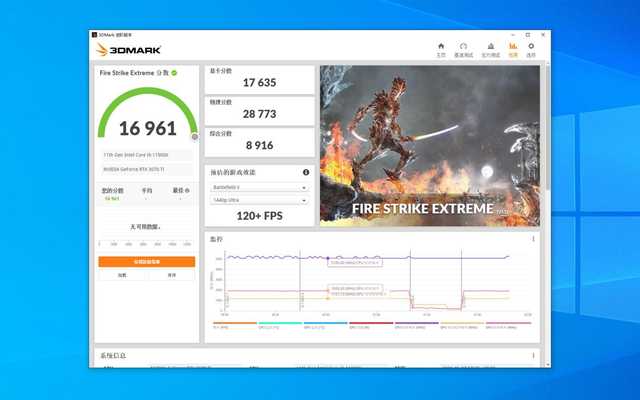640x400 pixels.
Task: Open the Home tab in 3DMark
Action: click(441, 50)
